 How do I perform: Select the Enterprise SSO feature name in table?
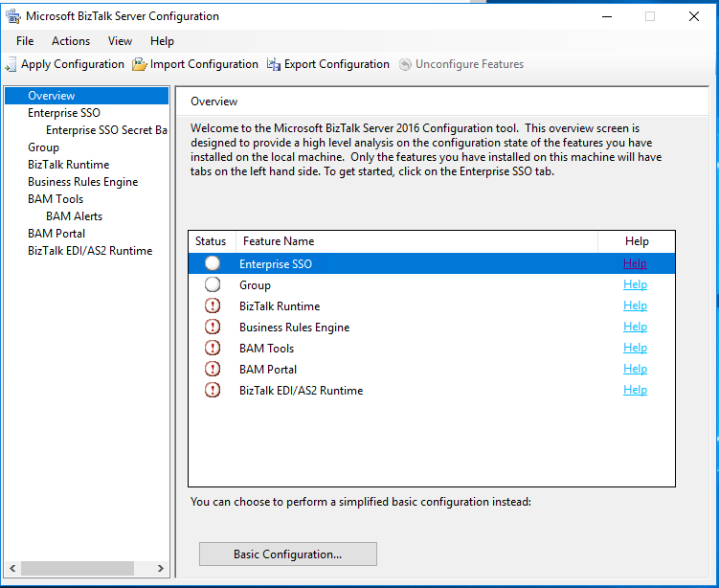coord(276,264)
